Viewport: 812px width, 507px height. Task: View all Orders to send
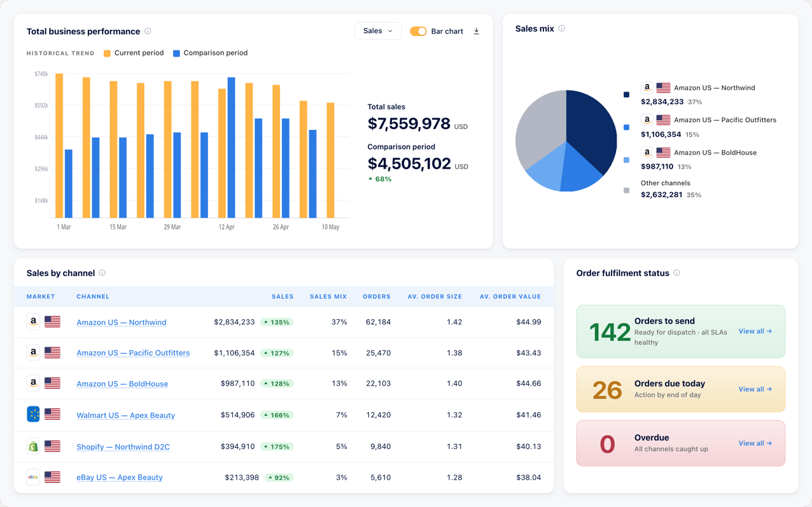(x=755, y=331)
